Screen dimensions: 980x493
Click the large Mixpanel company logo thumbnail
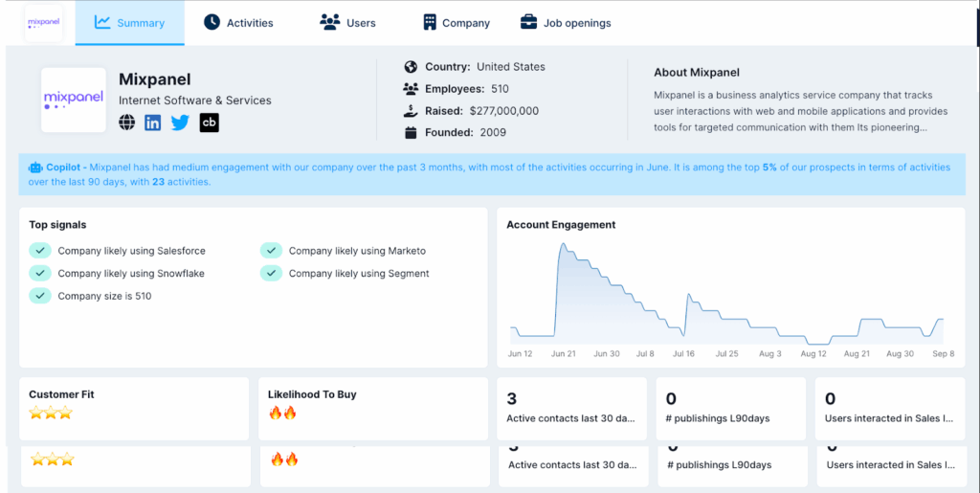(74, 100)
